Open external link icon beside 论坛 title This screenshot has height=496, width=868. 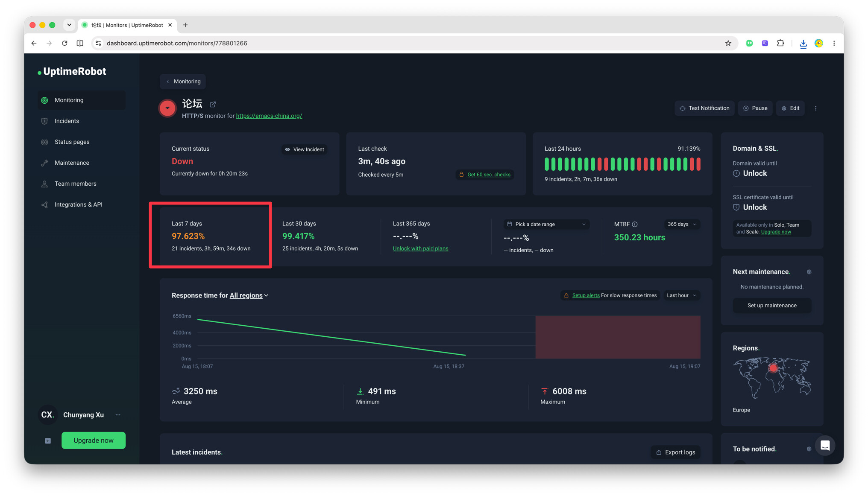pos(213,104)
